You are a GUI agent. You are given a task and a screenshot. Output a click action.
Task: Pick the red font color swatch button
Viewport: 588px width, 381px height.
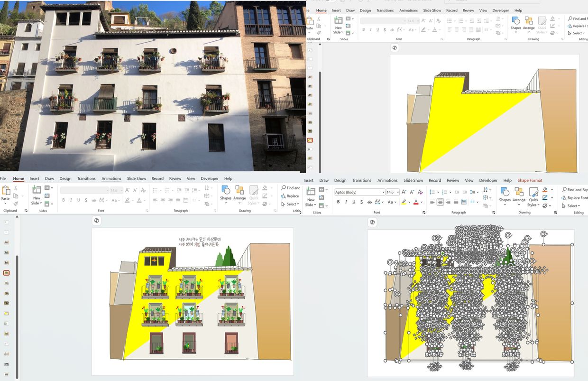(x=415, y=202)
